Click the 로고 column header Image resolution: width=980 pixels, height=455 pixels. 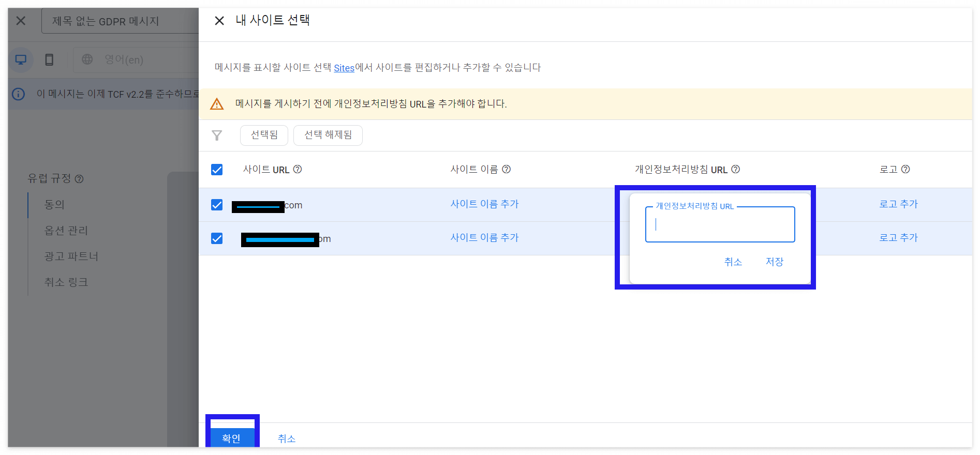[888, 169]
